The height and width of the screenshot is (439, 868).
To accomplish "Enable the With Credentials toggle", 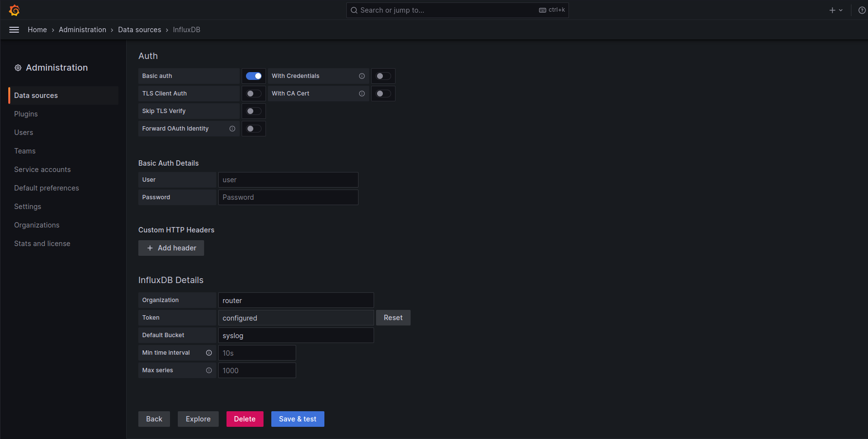I will (x=383, y=76).
